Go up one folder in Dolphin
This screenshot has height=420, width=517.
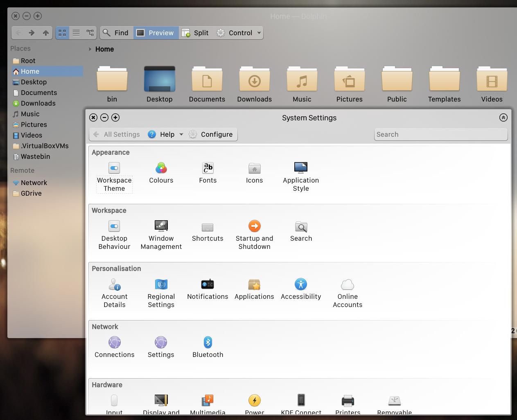pos(46,33)
